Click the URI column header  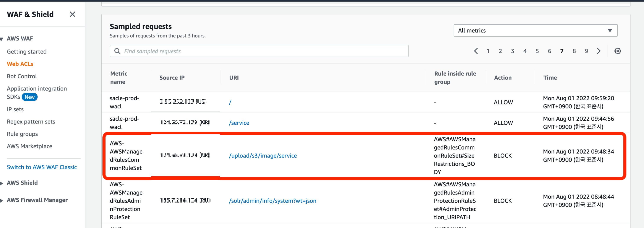pyautogui.click(x=234, y=78)
